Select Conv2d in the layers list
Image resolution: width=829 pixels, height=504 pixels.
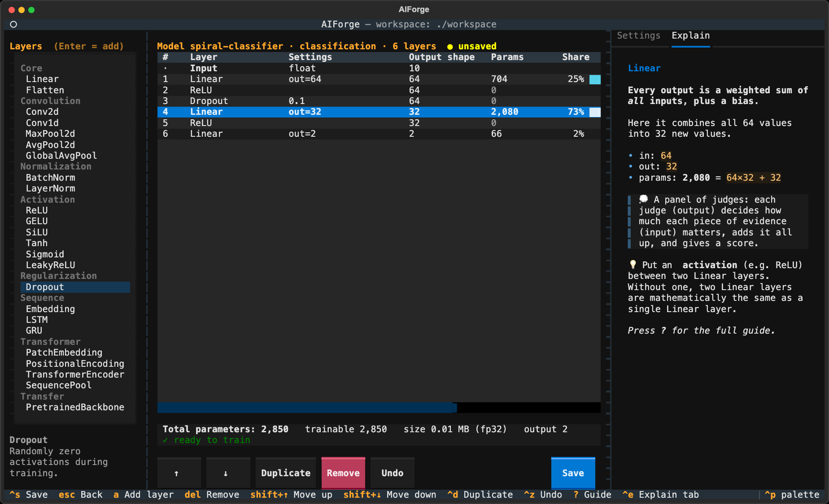pyautogui.click(x=42, y=112)
